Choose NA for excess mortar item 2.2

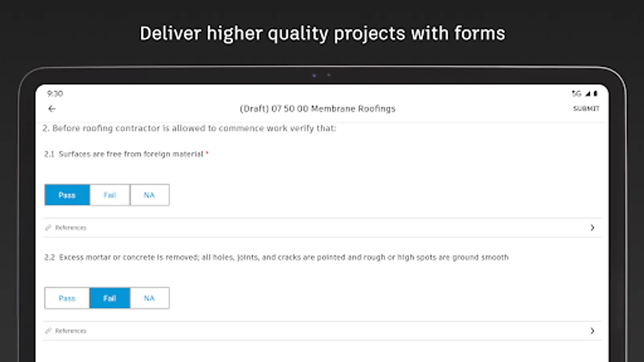[149, 298]
